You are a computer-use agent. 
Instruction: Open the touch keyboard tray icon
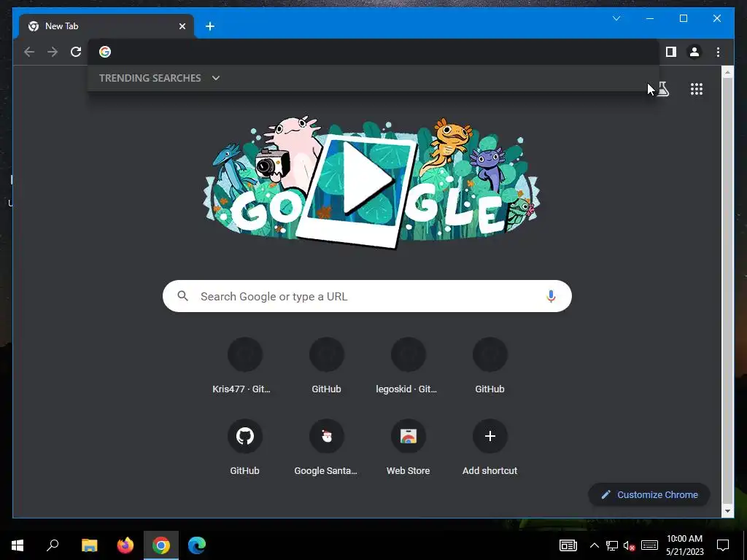point(649,545)
